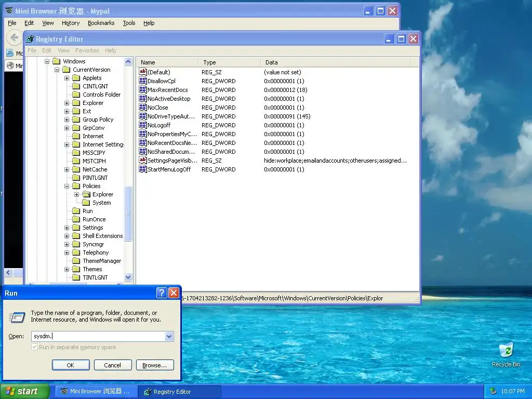This screenshot has width=532, height=399.
Task: Collapse the Policies key
Action: pos(67,186)
